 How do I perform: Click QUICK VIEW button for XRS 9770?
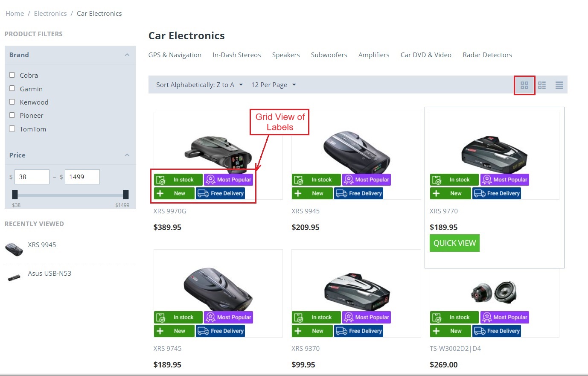click(x=454, y=243)
